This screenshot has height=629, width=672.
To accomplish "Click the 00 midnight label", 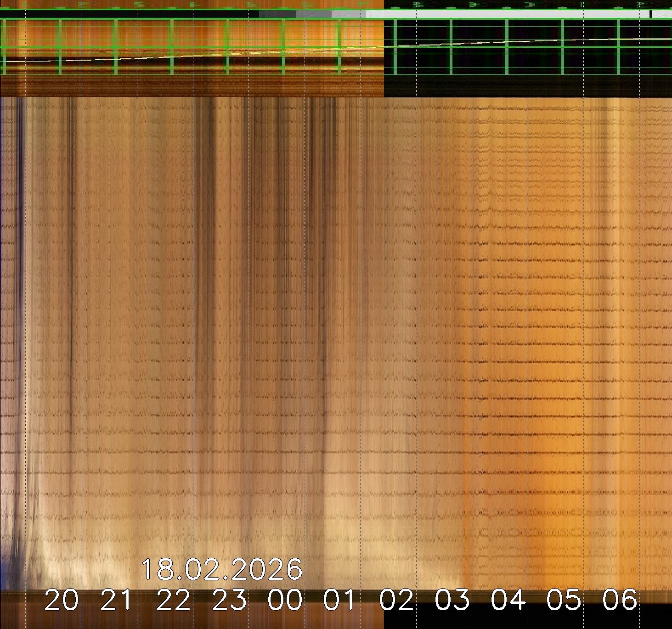I will [285, 600].
